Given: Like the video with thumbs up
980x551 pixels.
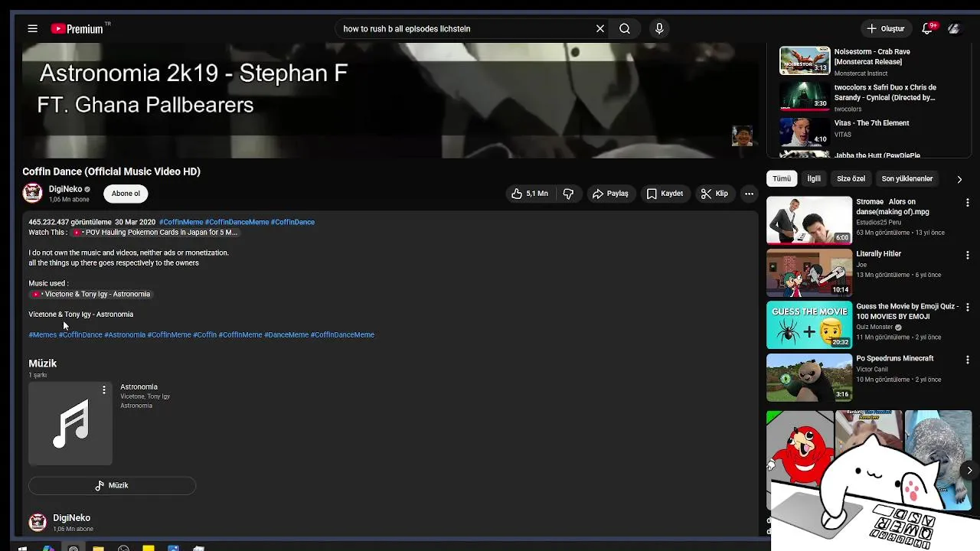Looking at the screenshot, I should click(x=530, y=194).
